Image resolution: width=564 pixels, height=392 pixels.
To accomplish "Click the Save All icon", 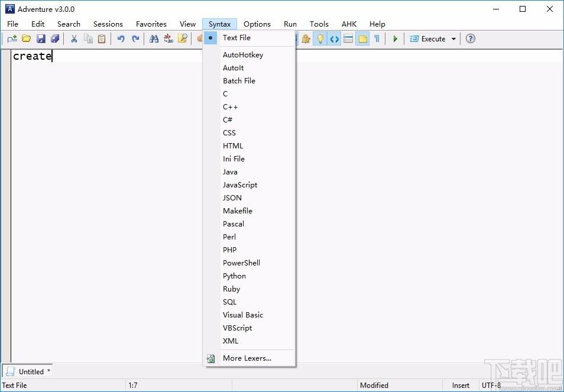I will tap(54, 38).
